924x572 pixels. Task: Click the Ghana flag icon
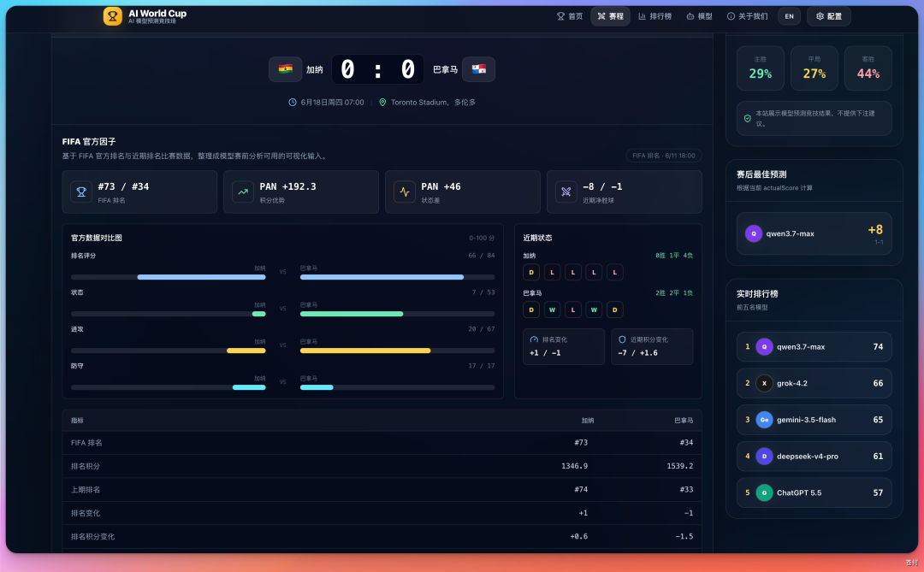click(x=285, y=69)
